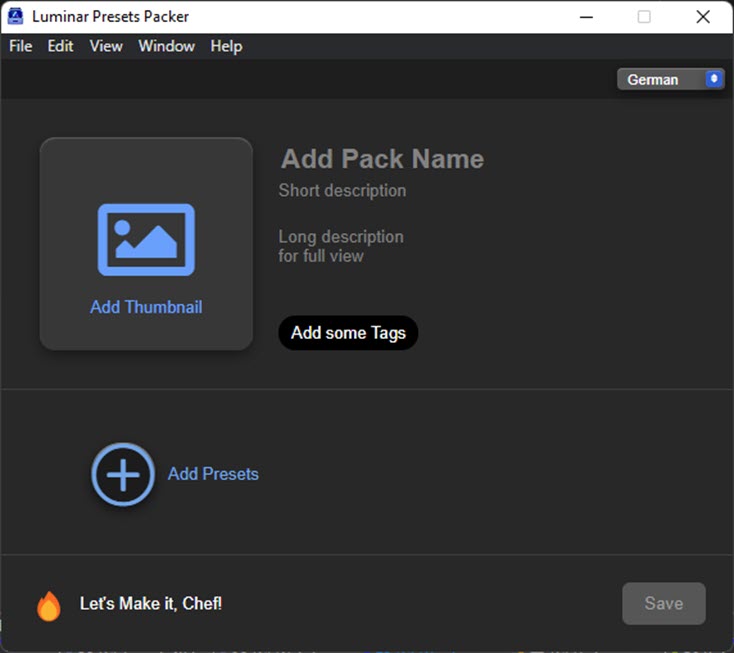Click the orange flame icon
734x653 pixels.
(x=49, y=605)
